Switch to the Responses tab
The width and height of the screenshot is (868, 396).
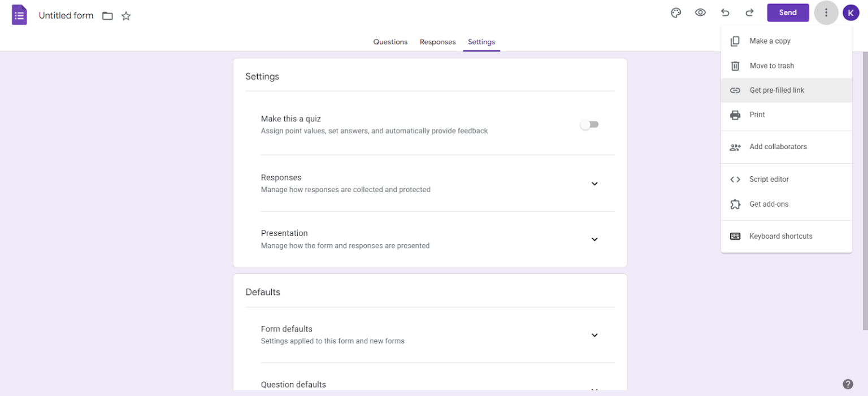pos(437,42)
